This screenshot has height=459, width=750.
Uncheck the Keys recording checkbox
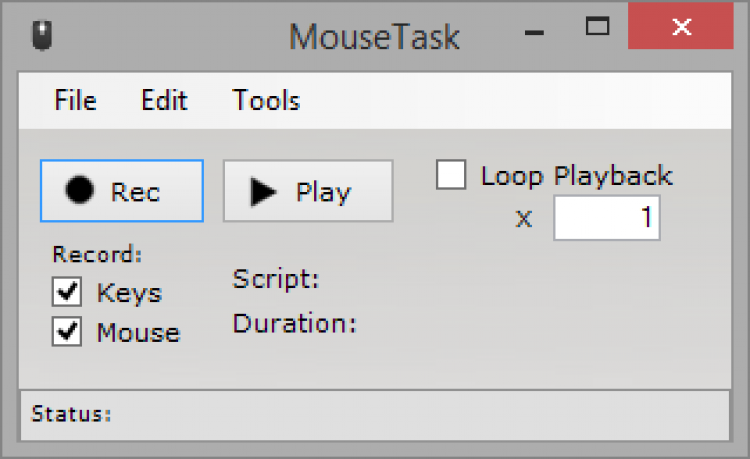(x=67, y=293)
